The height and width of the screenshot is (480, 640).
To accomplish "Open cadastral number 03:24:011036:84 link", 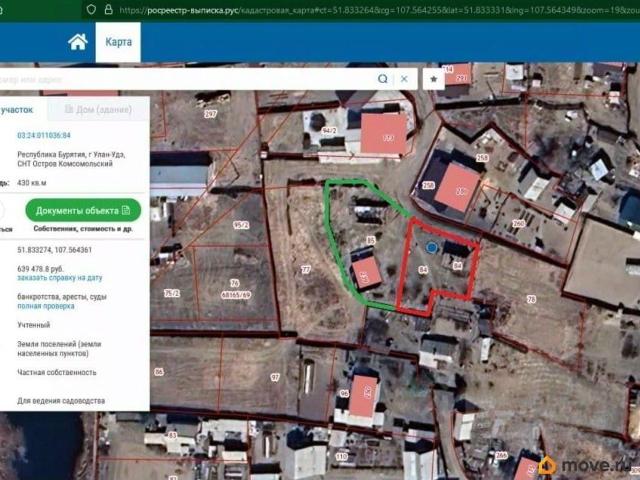I will pos(44,135).
